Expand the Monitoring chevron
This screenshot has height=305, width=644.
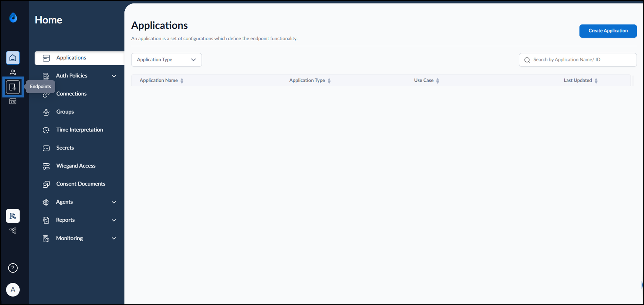114,238
